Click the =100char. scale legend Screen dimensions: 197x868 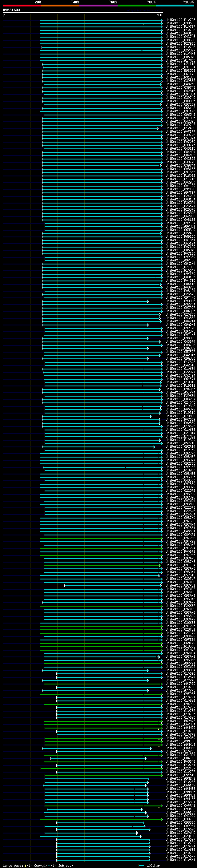(150, 866)
